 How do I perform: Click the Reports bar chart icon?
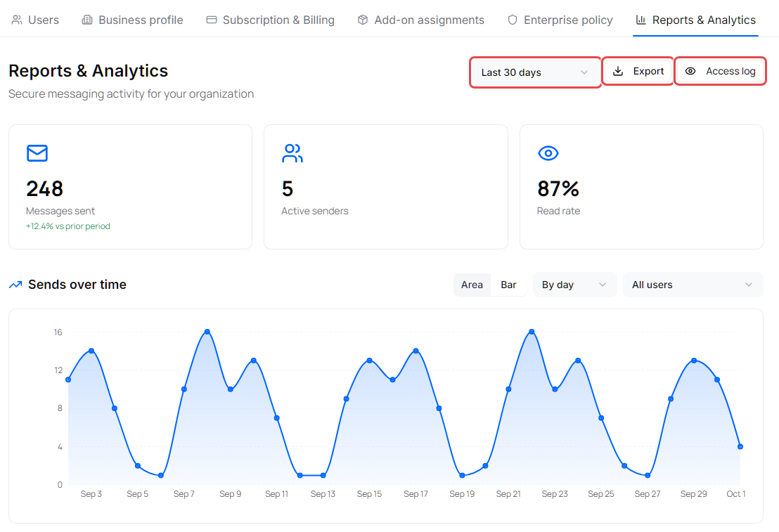tap(641, 20)
